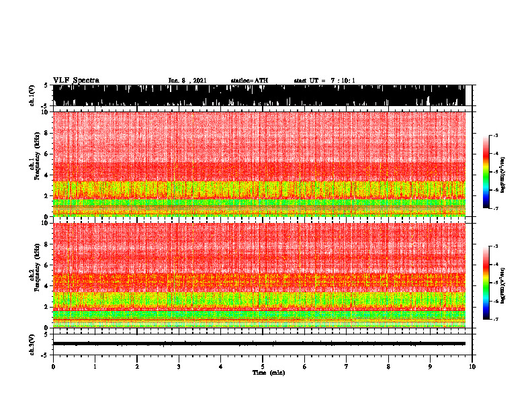Click the "start UT = 7:10:1" header text

[x=324, y=81]
